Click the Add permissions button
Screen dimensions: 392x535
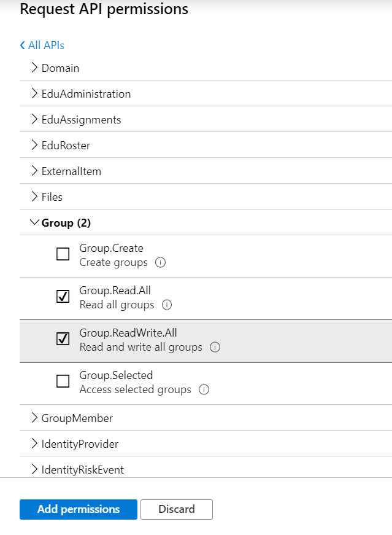tap(79, 509)
